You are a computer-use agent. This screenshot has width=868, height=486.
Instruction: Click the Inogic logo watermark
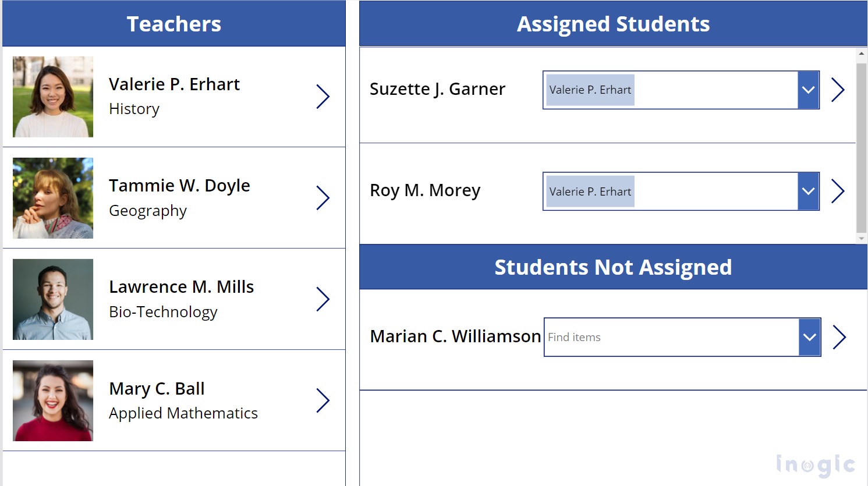817,464
